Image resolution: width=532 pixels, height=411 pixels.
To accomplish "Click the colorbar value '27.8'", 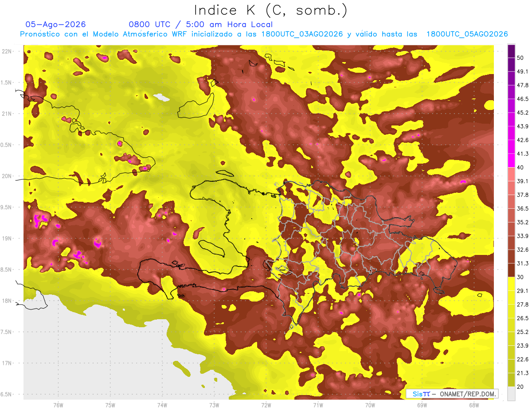I will [x=522, y=305].
